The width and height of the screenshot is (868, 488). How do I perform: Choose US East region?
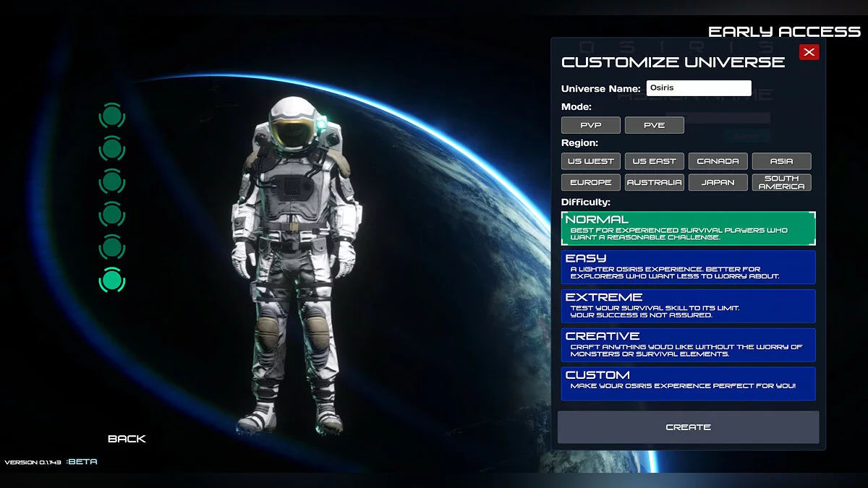tap(655, 161)
